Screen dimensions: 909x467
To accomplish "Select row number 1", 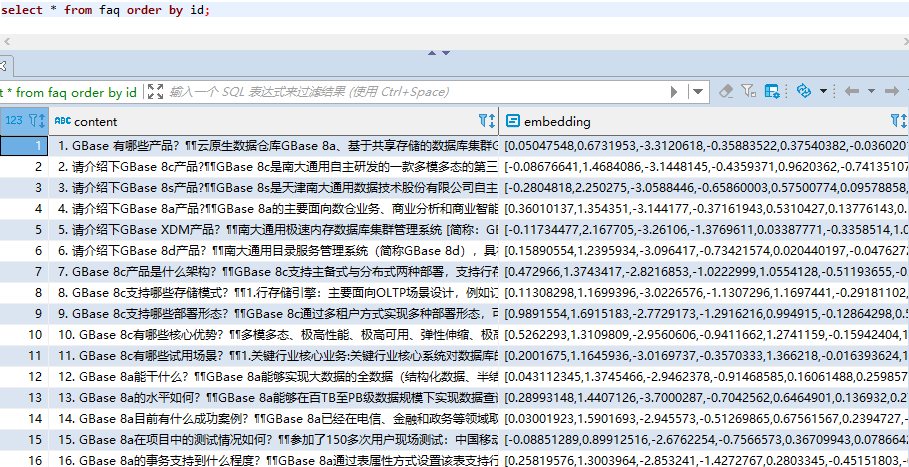I will click(x=24, y=145).
